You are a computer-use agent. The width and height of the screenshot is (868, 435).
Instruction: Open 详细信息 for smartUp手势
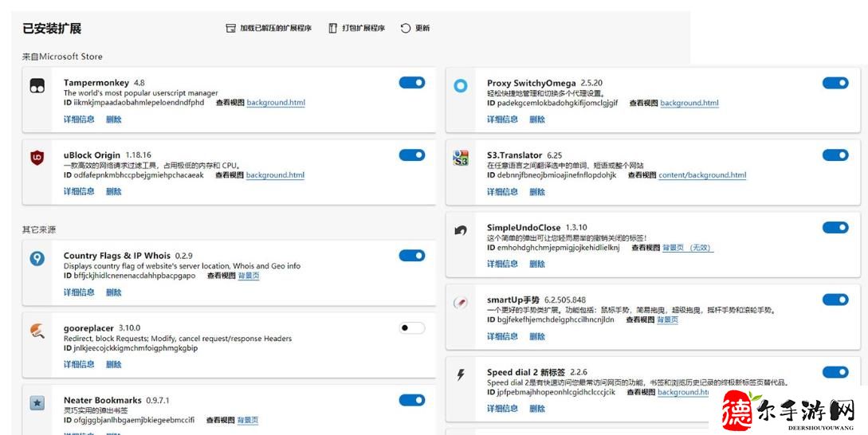click(x=503, y=336)
